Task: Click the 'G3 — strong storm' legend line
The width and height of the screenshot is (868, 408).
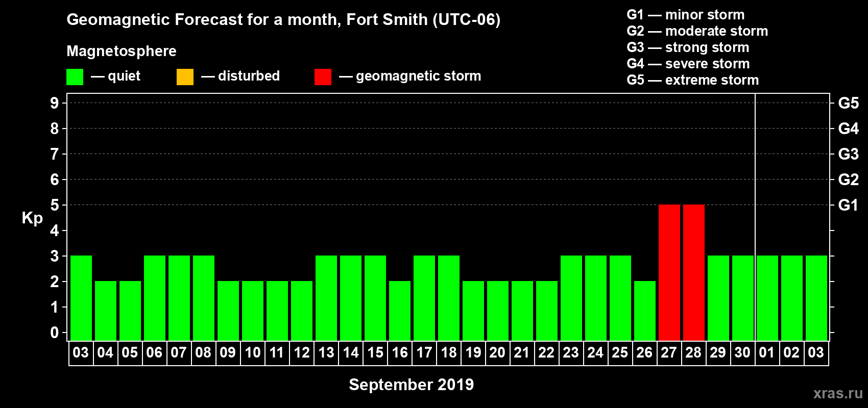Action: tap(688, 47)
